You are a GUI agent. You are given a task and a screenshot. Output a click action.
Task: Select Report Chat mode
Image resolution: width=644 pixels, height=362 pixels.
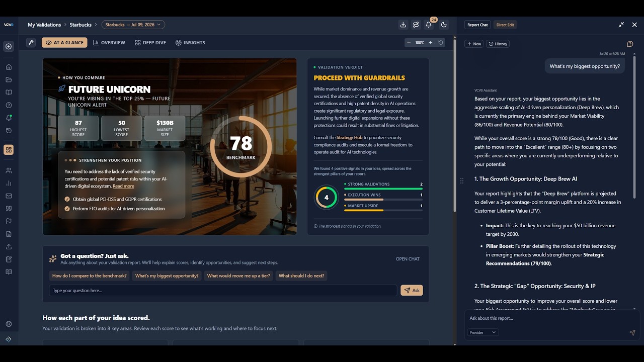pos(477,25)
